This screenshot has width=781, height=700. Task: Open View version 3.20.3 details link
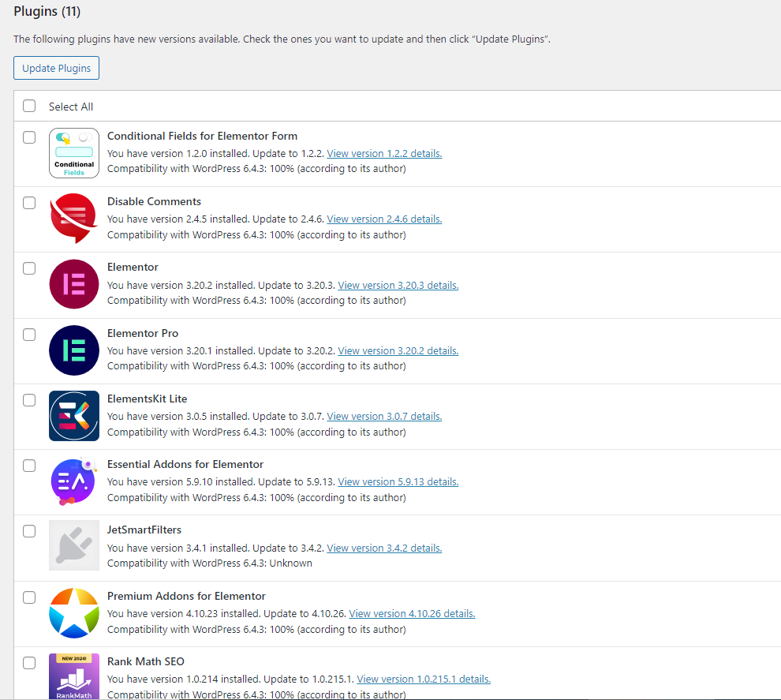(398, 285)
